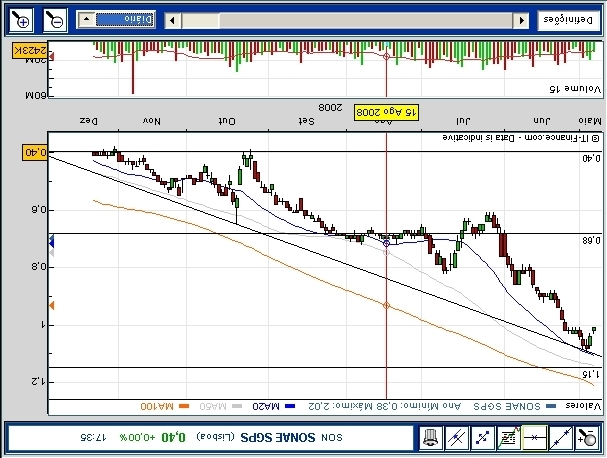
Task: Click the 'Maio' month axis label
Action: (590, 121)
